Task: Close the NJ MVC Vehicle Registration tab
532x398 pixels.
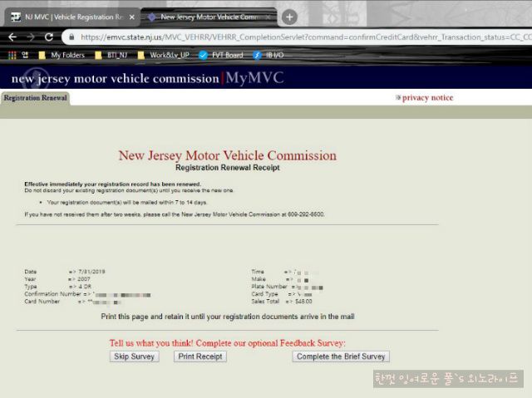Action: pos(132,17)
